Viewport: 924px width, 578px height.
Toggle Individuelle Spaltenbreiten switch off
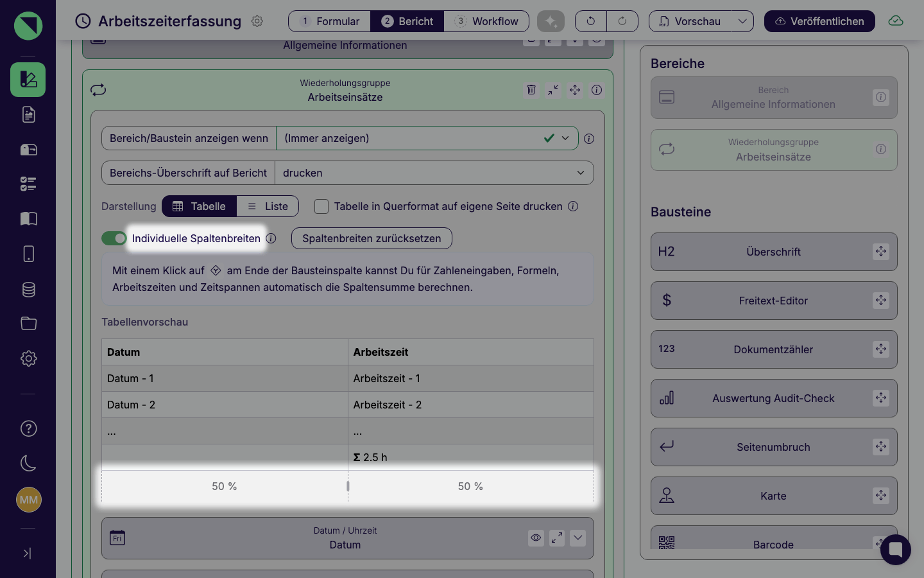click(x=114, y=238)
